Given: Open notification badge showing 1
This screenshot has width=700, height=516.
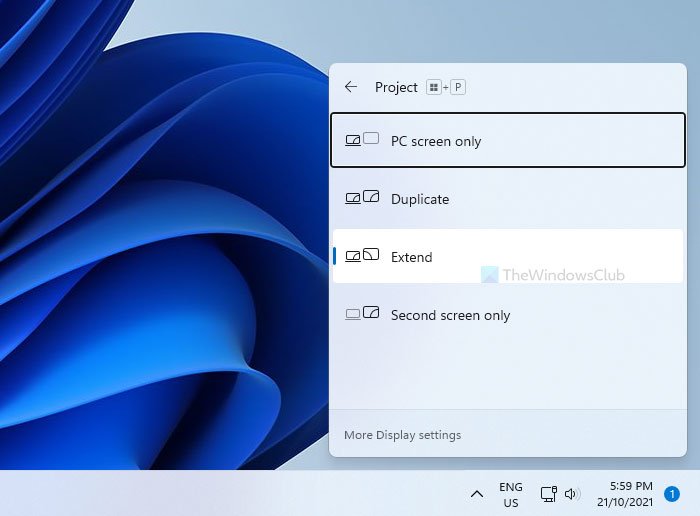Looking at the screenshot, I should (672, 494).
